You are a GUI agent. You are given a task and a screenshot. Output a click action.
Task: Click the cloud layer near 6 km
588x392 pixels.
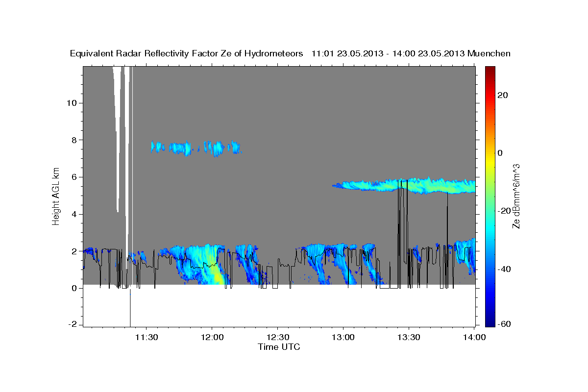click(x=404, y=186)
